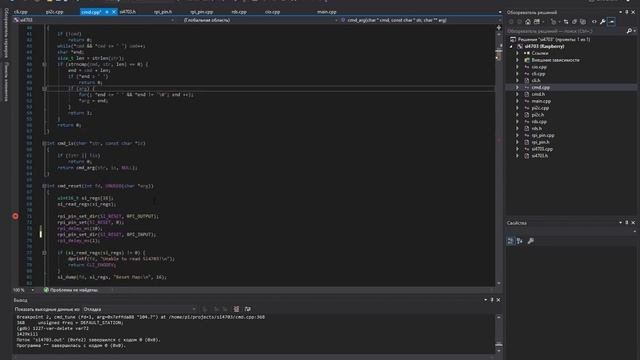Click the output panel vertical scrollbar
640x360 pixels.
pyautogui.click(x=499, y=333)
